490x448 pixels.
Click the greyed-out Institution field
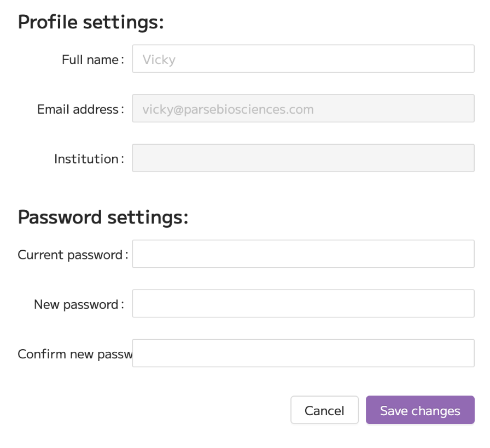coord(303,158)
